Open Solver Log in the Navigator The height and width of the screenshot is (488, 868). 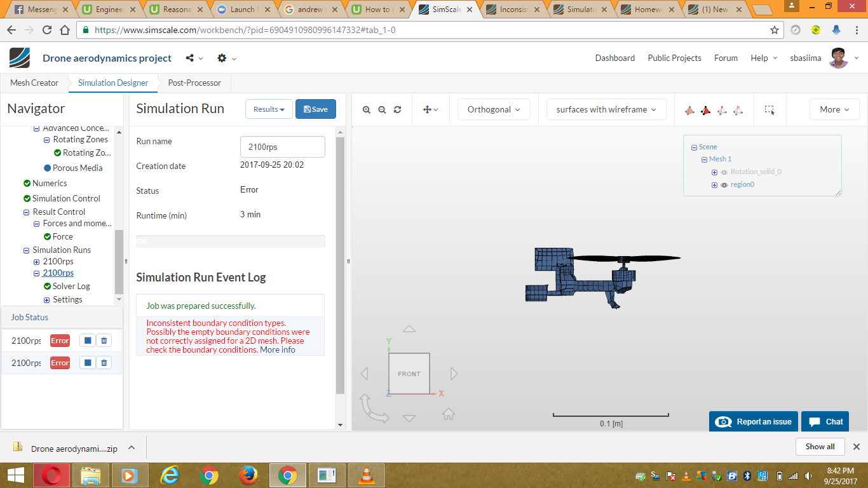71,286
